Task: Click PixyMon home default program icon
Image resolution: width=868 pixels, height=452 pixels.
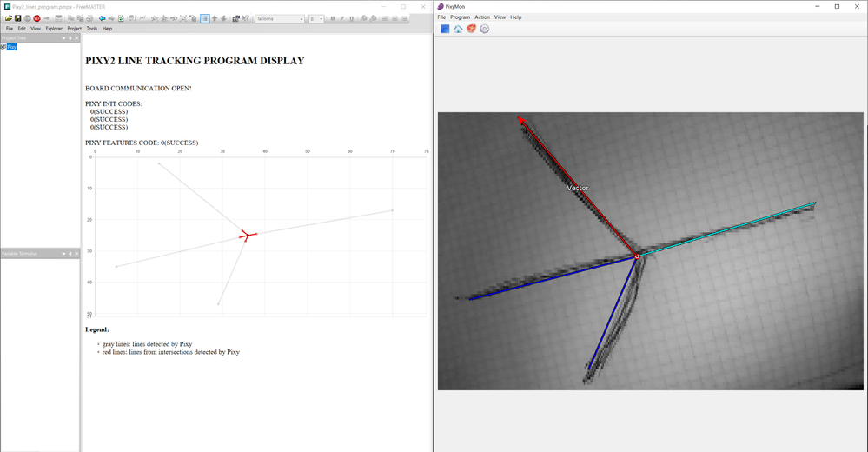Action: (458, 29)
